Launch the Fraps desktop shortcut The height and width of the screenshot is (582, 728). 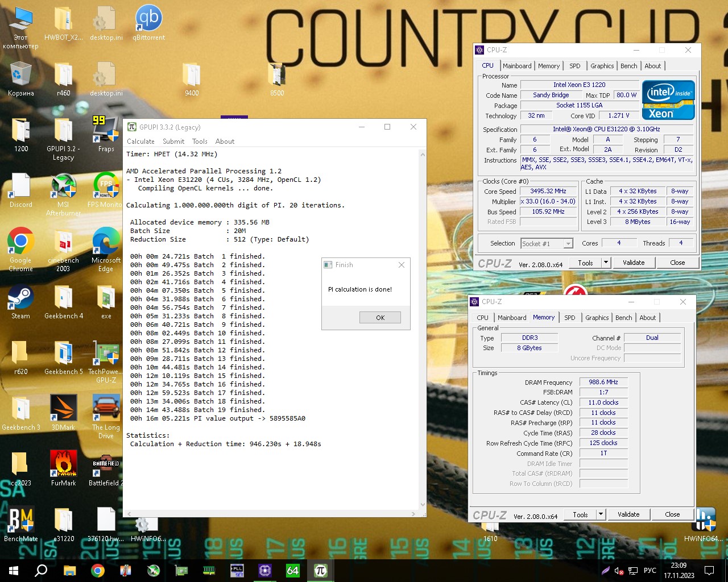pos(106,134)
